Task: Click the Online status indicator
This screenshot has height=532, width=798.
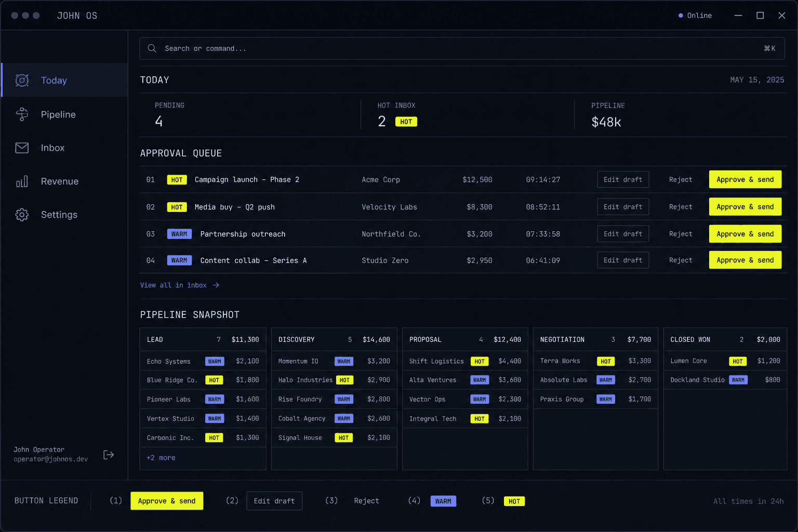Action: click(x=695, y=16)
